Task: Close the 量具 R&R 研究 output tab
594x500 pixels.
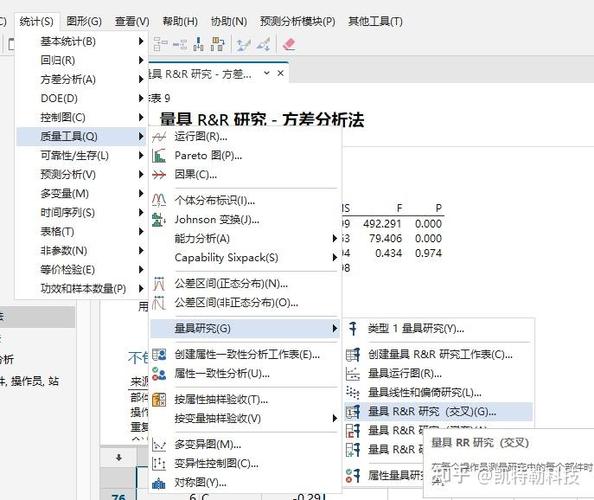Action: coord(281,73)
